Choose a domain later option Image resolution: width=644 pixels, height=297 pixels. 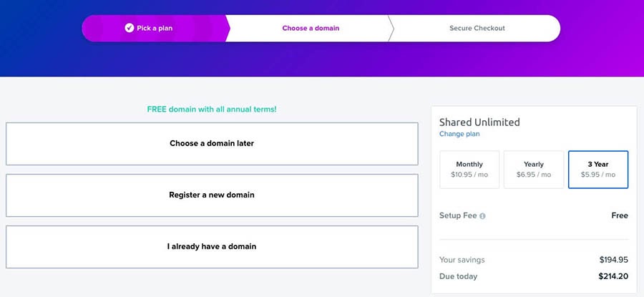click(212, 144)
